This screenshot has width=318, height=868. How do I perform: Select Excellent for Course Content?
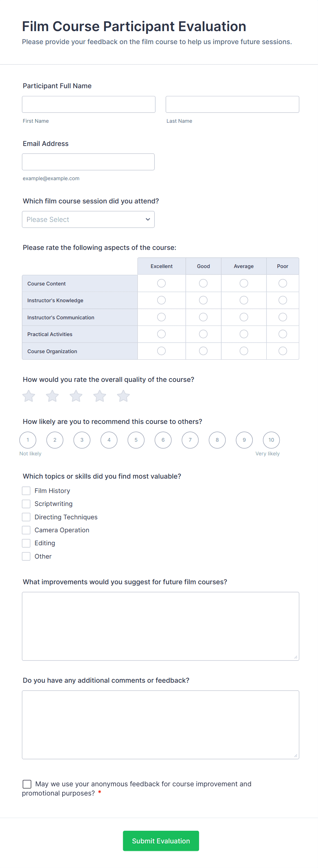click(x=161, y=283)
